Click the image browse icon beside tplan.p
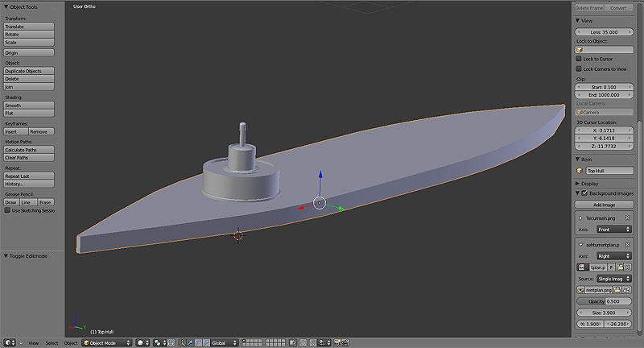Screen dimensions: 644x348 coord(581,267)
